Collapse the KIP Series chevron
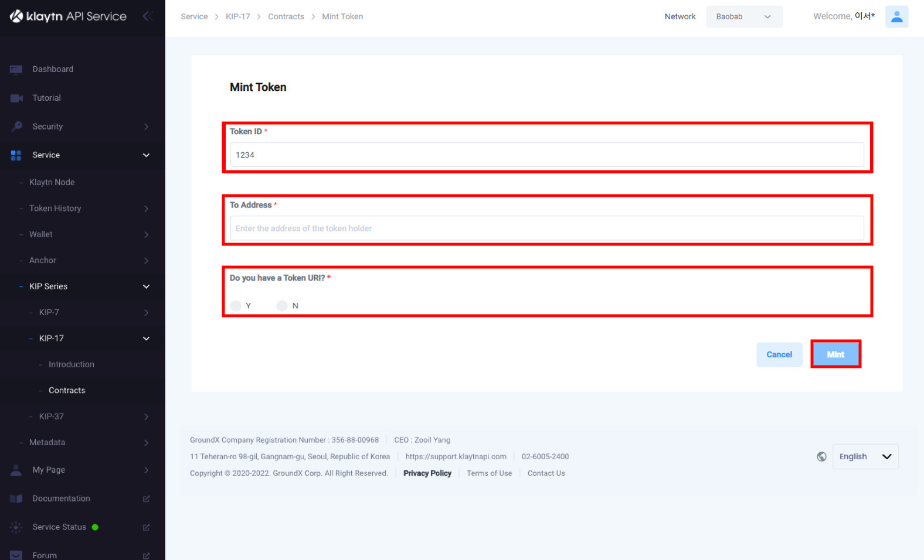Image resolution: width=924 pixels, height=560 pixels. [146, 286]
